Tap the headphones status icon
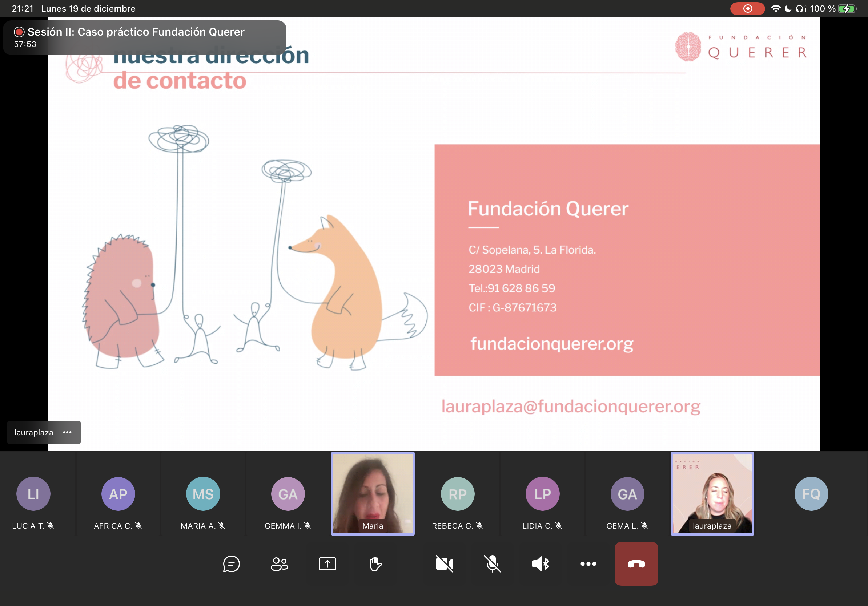This screenshot has height=606, width=868. click(801, 9)
